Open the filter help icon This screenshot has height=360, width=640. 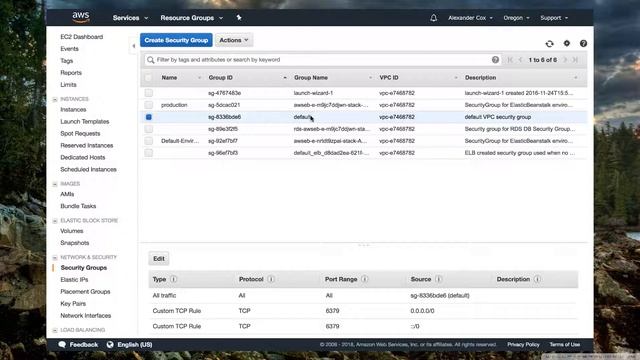pos(495,60)
